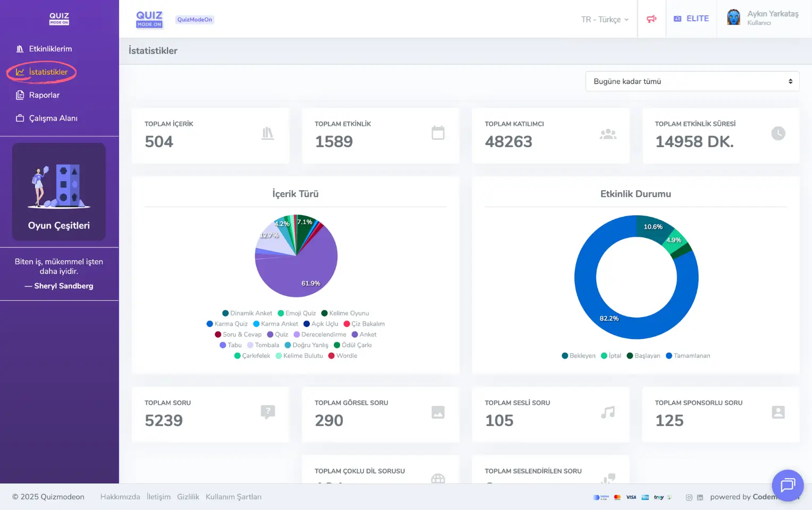Open the Aykın Yarkataş user menu
Screen dimensions: 812x510
click(763, 16)
